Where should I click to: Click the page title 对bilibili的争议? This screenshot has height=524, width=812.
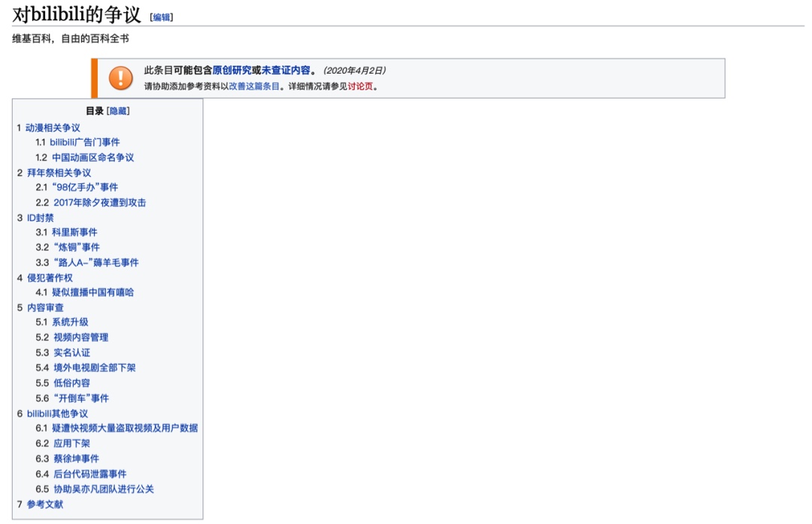point(77,14)
